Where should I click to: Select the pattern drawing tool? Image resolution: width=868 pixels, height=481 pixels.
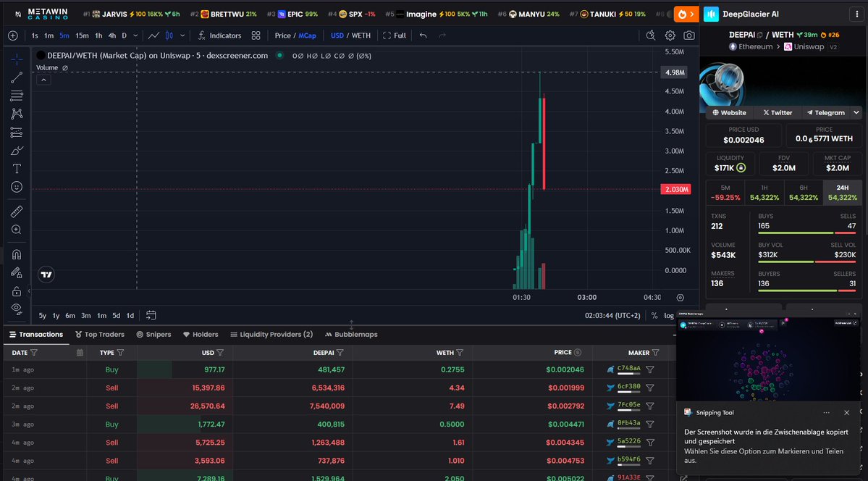point(17,114)
